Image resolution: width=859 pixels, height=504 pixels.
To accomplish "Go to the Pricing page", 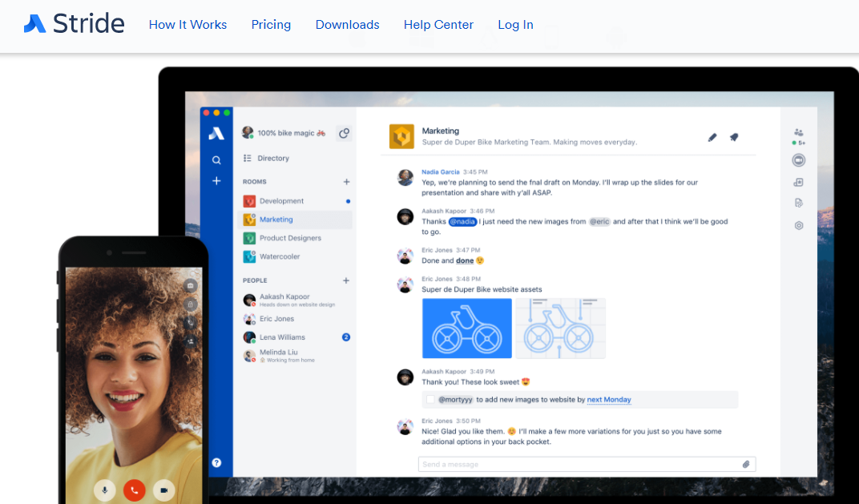I will [271, 25].
